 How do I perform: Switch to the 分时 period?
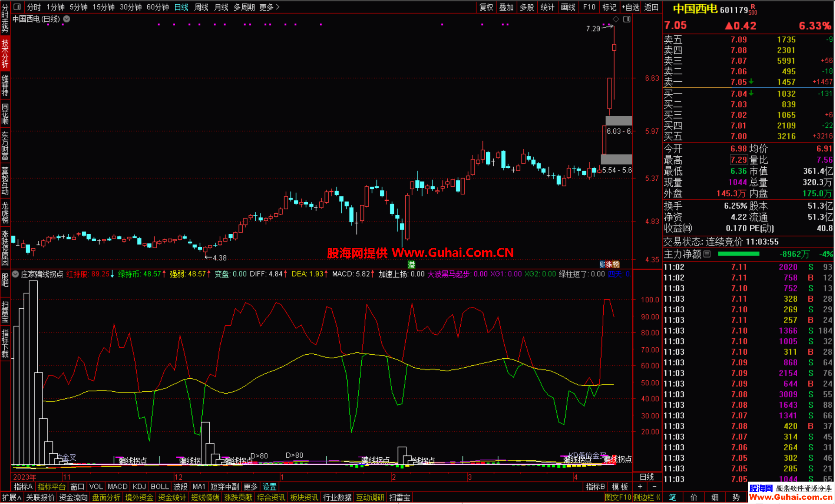click(34, 7)
